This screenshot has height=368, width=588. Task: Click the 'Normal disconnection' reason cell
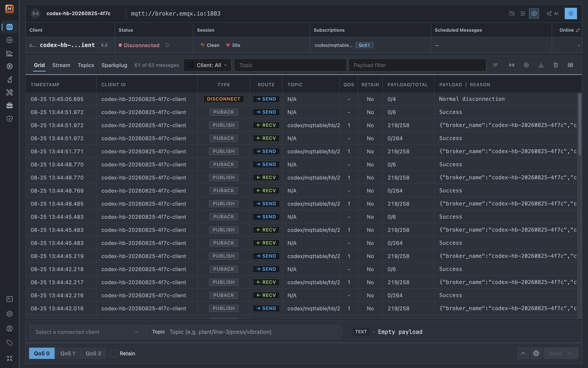[472, 99]
